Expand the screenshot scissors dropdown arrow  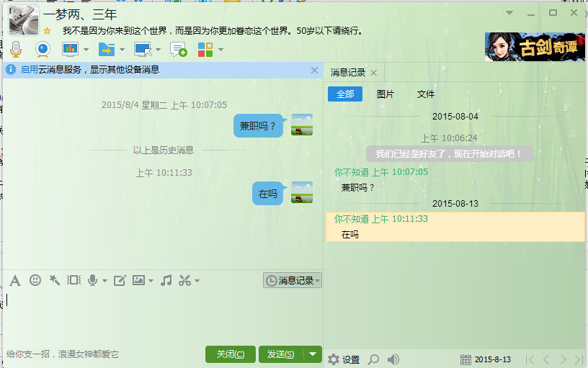point(197,280)
